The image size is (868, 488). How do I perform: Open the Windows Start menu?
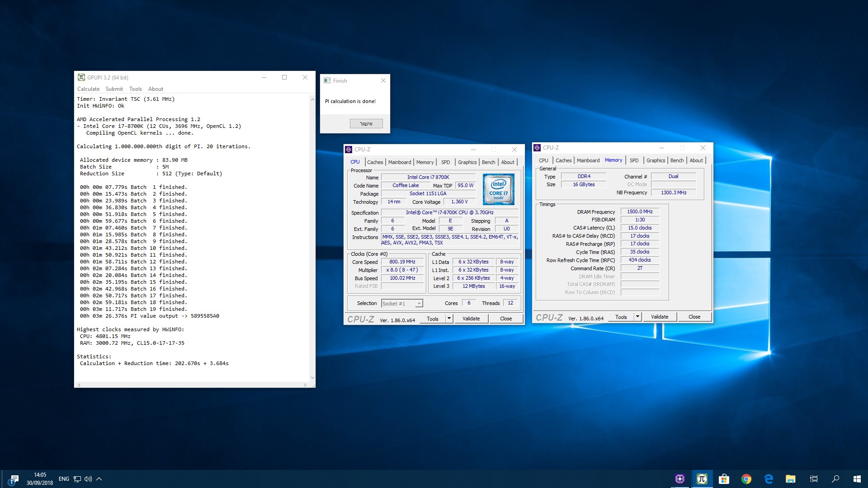pos(857,479)
